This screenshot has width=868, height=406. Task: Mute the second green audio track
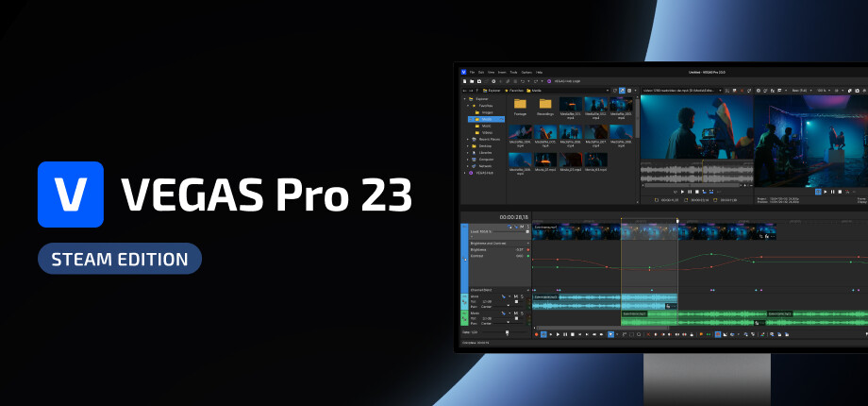(x=515, y=313)
